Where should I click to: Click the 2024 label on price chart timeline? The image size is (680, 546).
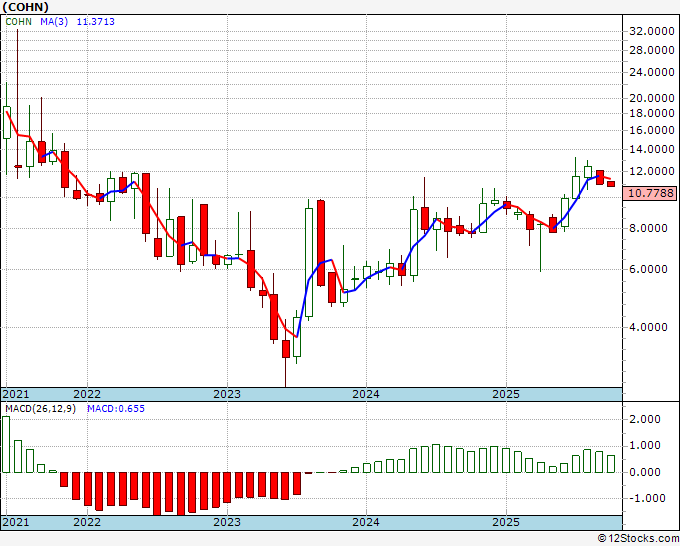[366, 394]
